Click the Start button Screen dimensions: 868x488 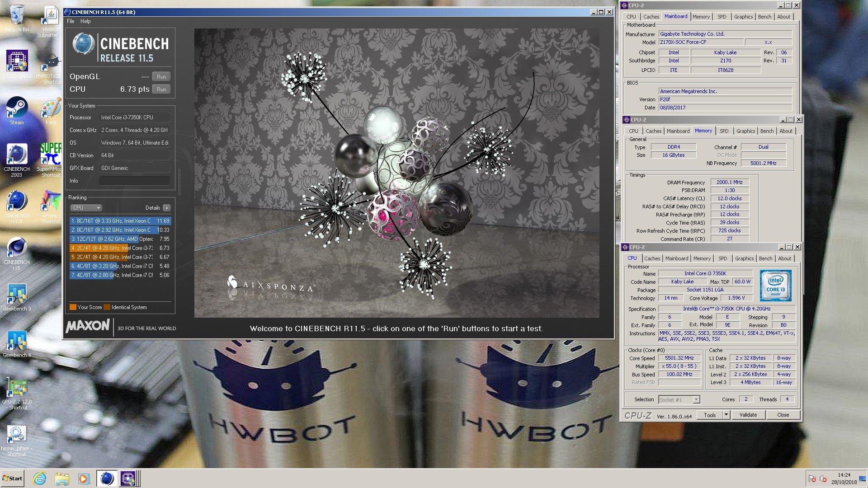coord(13,479)
